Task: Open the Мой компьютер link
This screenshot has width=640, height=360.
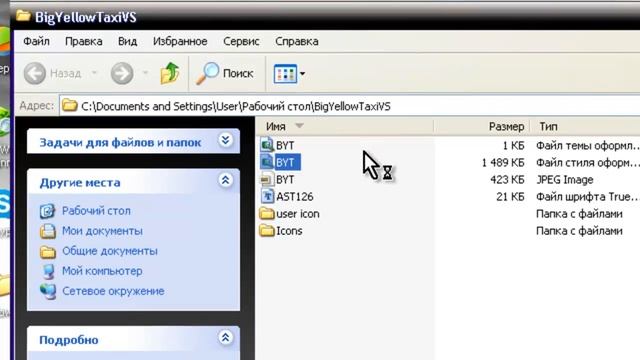Action: coord(102,271)
